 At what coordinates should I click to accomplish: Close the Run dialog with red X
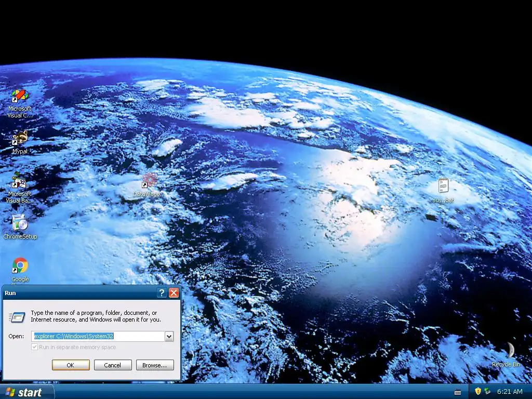pos(174,293)
